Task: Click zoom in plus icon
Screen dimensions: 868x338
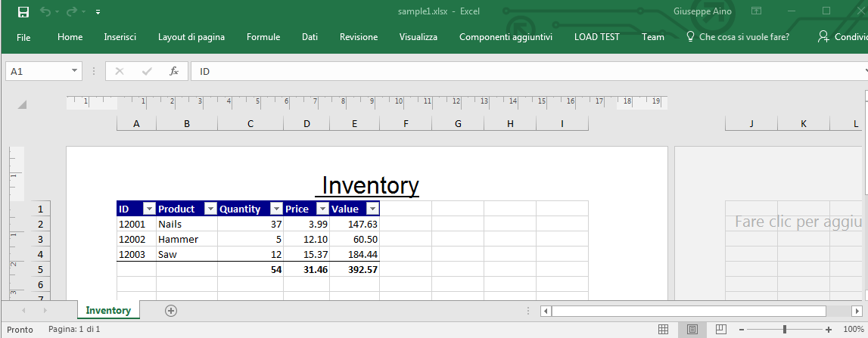Action: 829,330
